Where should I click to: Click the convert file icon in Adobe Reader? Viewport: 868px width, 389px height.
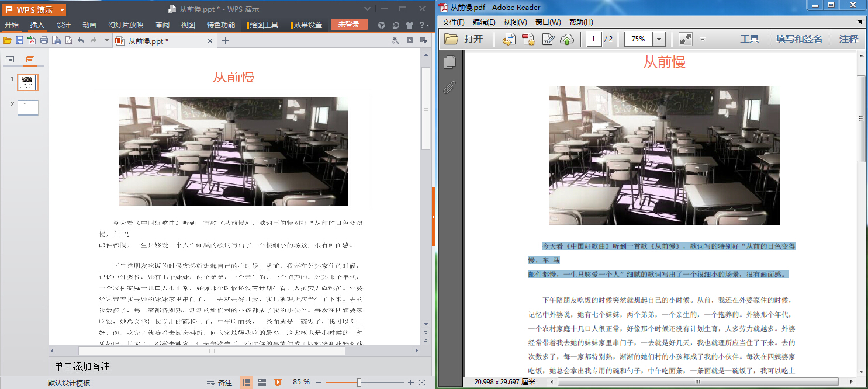(x=509, y=39)
